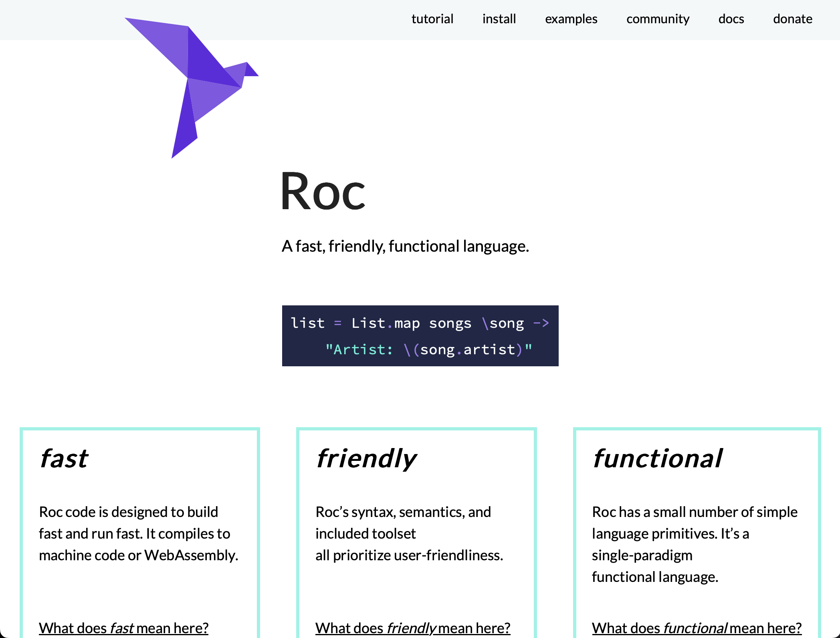Click the 'fast' card heading

point(63,458)
